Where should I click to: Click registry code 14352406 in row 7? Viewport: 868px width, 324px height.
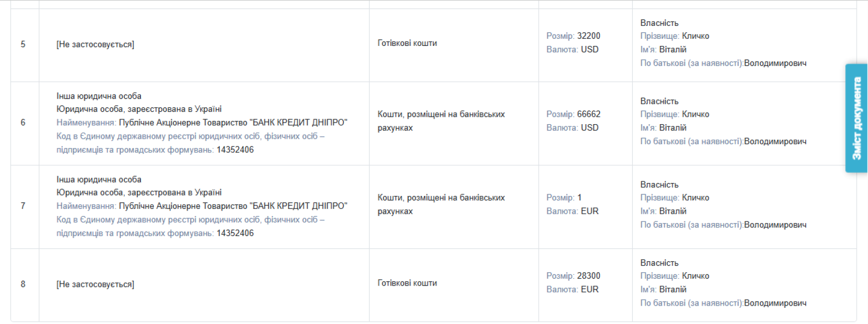235,233
